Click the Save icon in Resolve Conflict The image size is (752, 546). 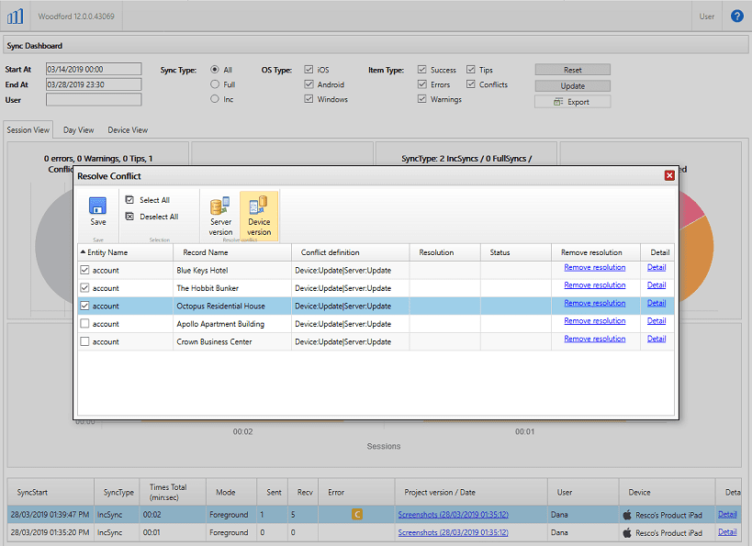click(98, 206)
